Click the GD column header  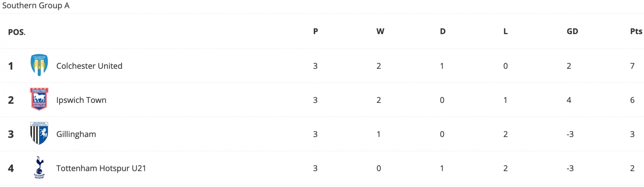[x=572, y=31]
